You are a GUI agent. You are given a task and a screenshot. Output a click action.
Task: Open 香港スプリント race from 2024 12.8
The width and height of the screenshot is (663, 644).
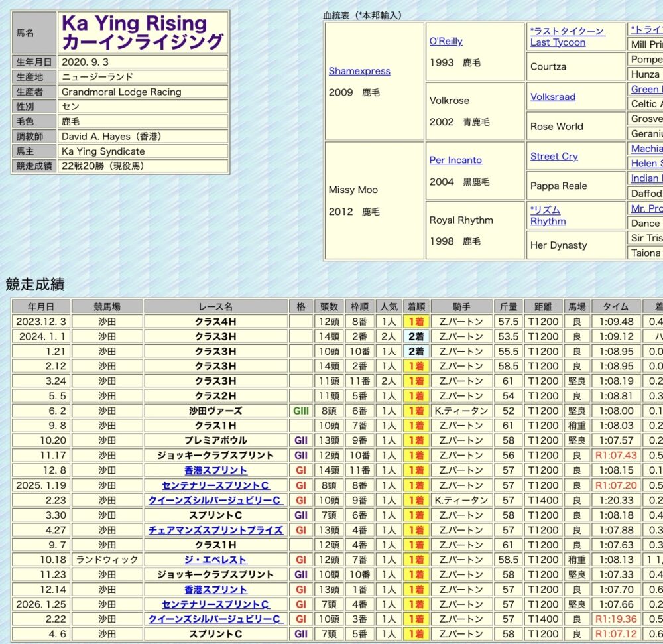[x=215, y=470]
